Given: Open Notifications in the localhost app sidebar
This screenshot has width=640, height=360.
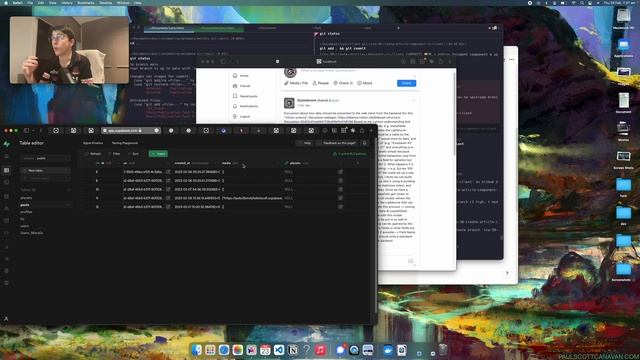Looking at the screenshot, I should click(x=246, y=106).
